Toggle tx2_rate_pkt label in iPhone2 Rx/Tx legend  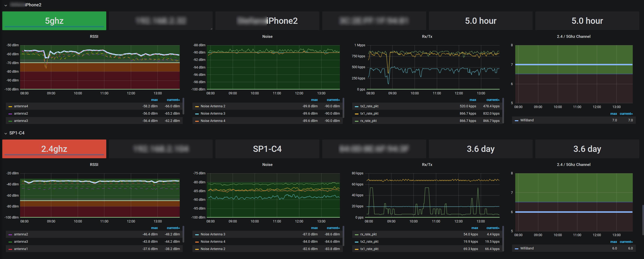(369, 106)
